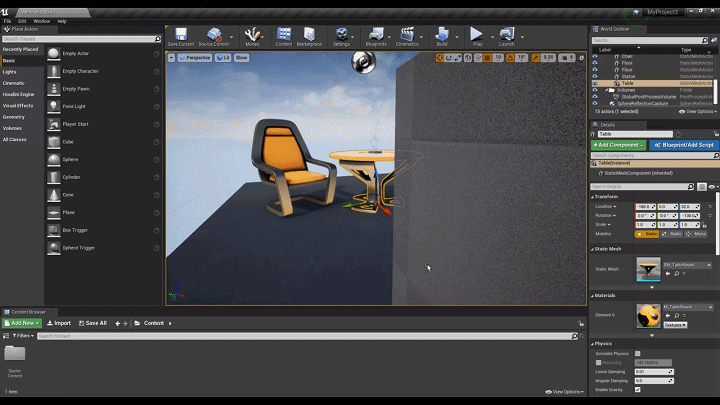Open SM_TableRound static mesh dropdown
The image size is (720, 405).
[687, 265]
